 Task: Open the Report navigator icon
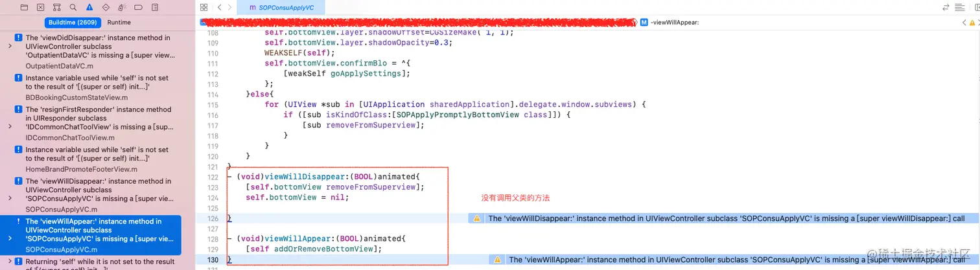[x=154, y=7]
